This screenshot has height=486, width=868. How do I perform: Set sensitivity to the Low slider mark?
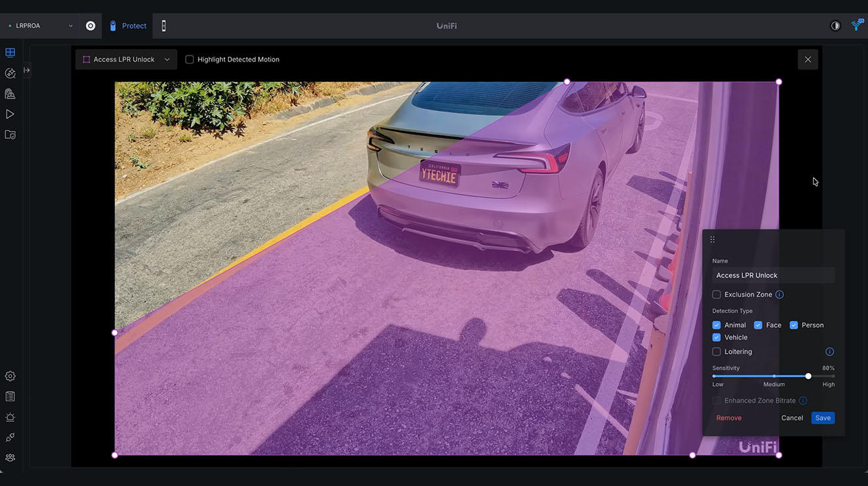click(x=714, y=376)
